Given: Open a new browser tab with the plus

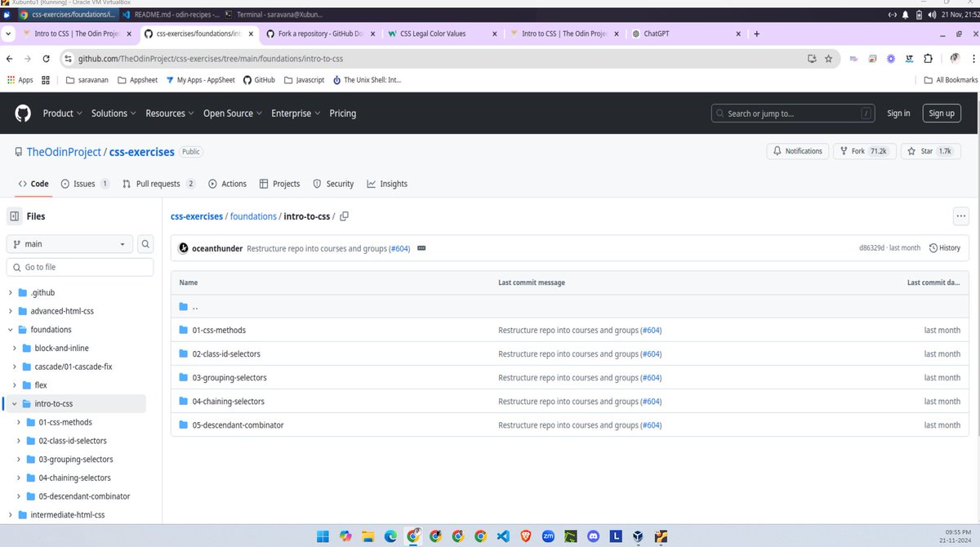Looking at the screenshot, I should pyautogui.click(x=756, y=34).
